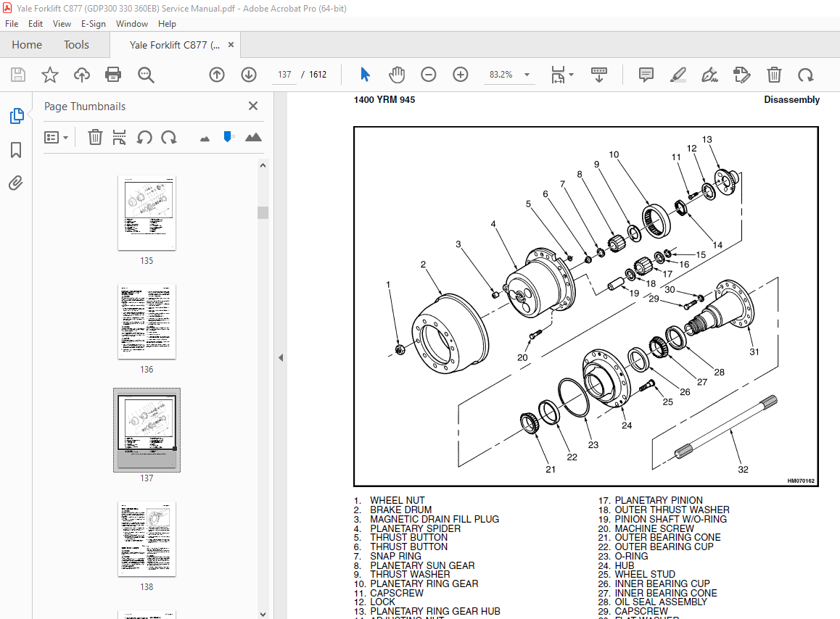Zoom in with the plus button
The image size is (840, 619).
pos(460,75)
